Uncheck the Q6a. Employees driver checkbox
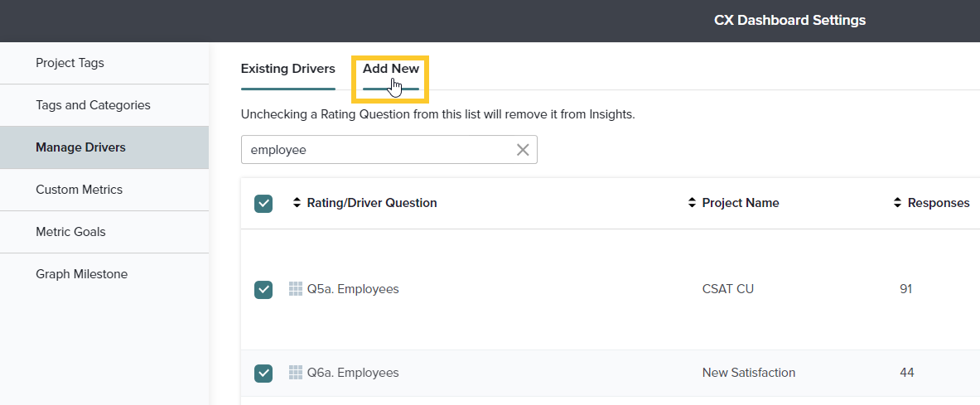The height and width of the screenshot is (405, 980). (x=263, y=374)
